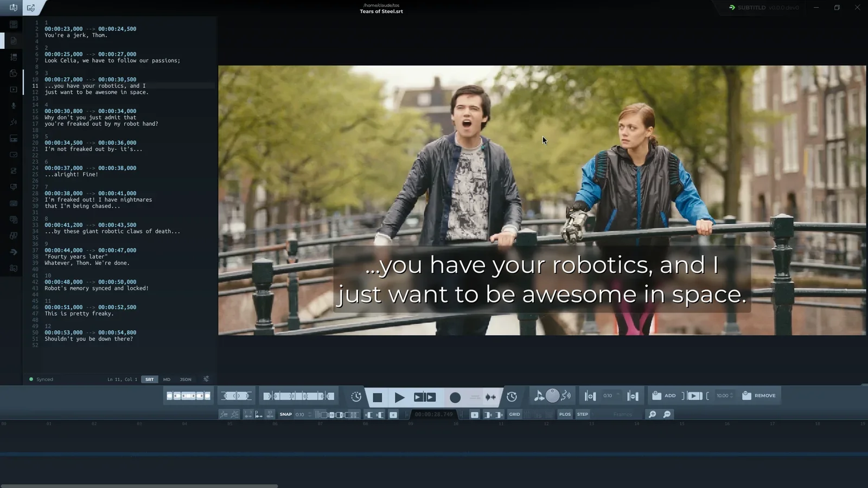Toggle the GRID option
The height and width of the screenshot is (488, 868).
pos(514,414)
